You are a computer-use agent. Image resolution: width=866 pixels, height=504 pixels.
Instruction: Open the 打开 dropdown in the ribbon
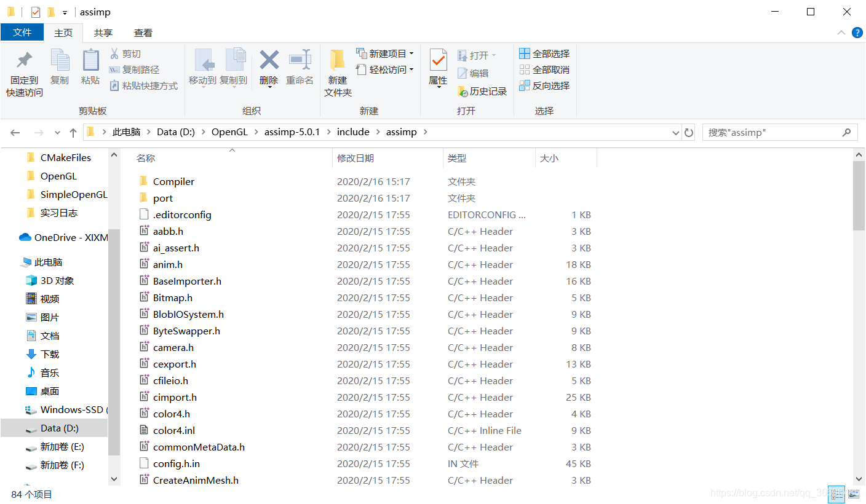(477, 55)
